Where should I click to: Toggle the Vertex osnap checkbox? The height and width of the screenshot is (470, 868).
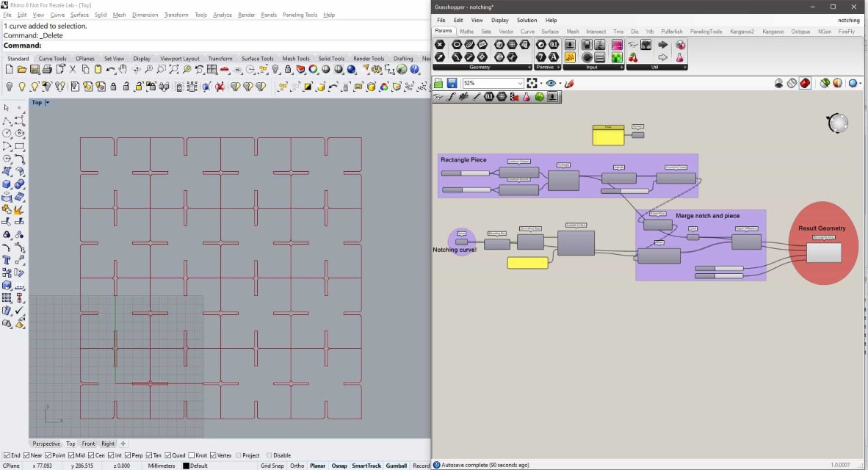213,455
